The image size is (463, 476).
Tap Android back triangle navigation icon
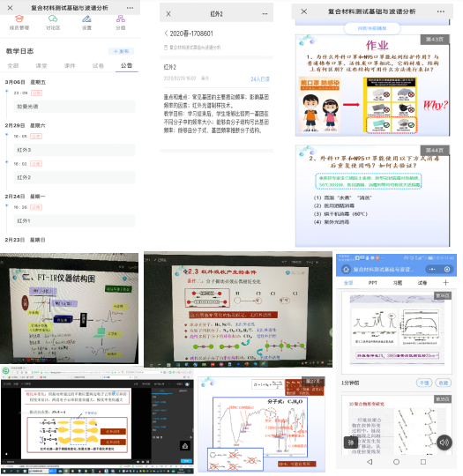370,462
